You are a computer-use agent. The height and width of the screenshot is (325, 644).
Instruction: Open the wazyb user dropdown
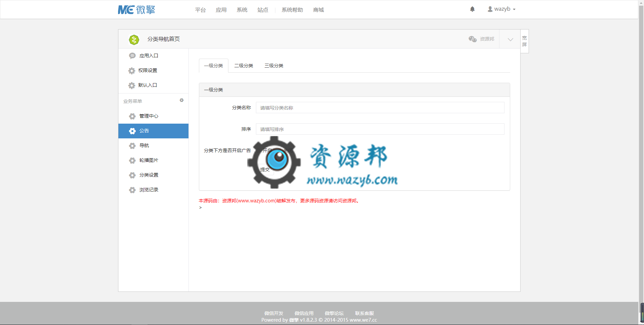click(501, 9)
